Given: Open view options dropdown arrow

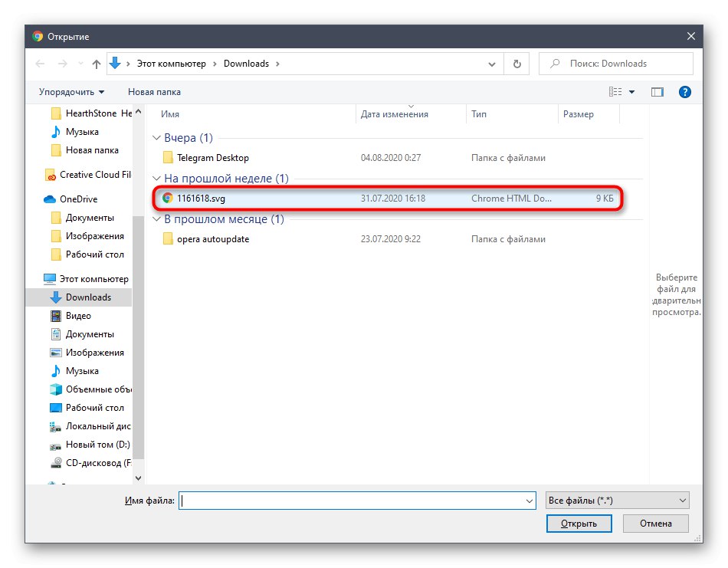Looking at the screenshot, I should tap(632, 92).
